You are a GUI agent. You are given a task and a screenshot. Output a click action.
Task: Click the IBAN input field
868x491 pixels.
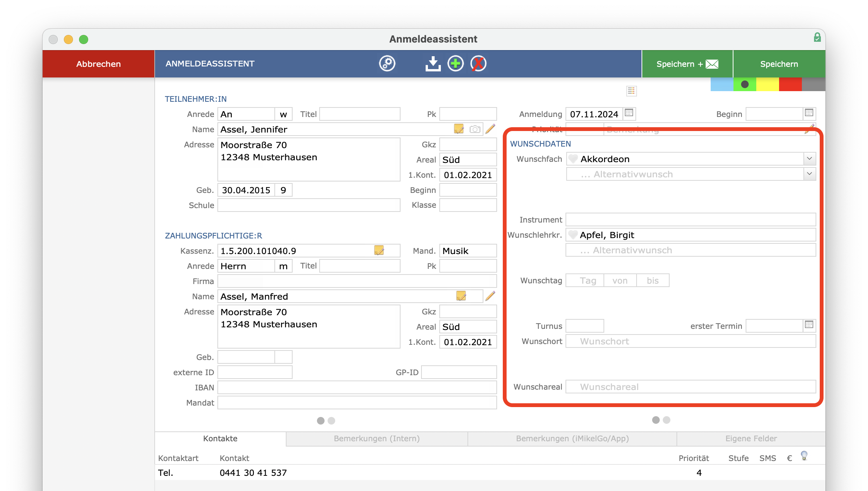(357, 387)
